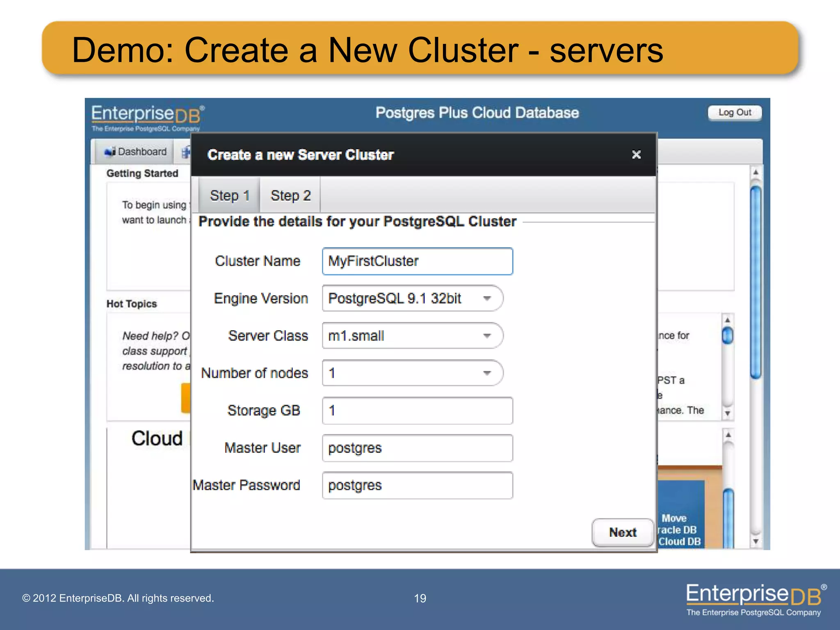Viewport: 840px width, 630px height.
Task: Click Hot Topics scrollbar up arrow
Action: coord(727,320)
